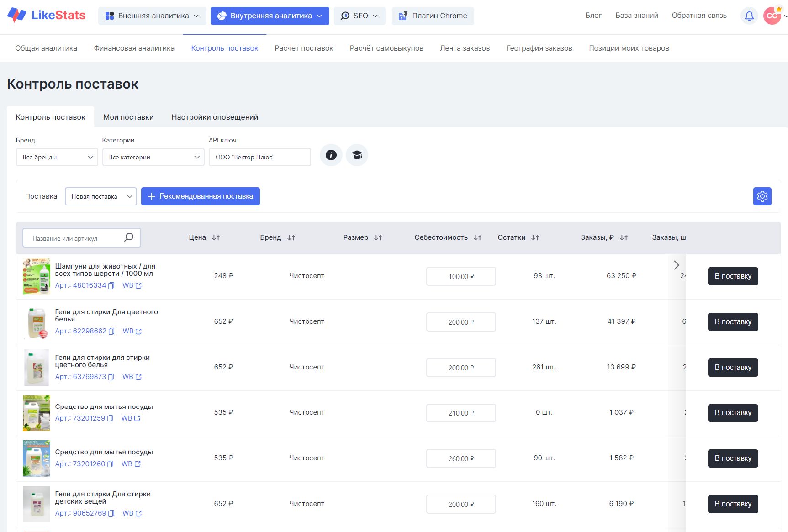The height and width of the screenshot is (532, 788).
Task: Expand the Все бренды dropdown
Action: (x=57, y=157)
